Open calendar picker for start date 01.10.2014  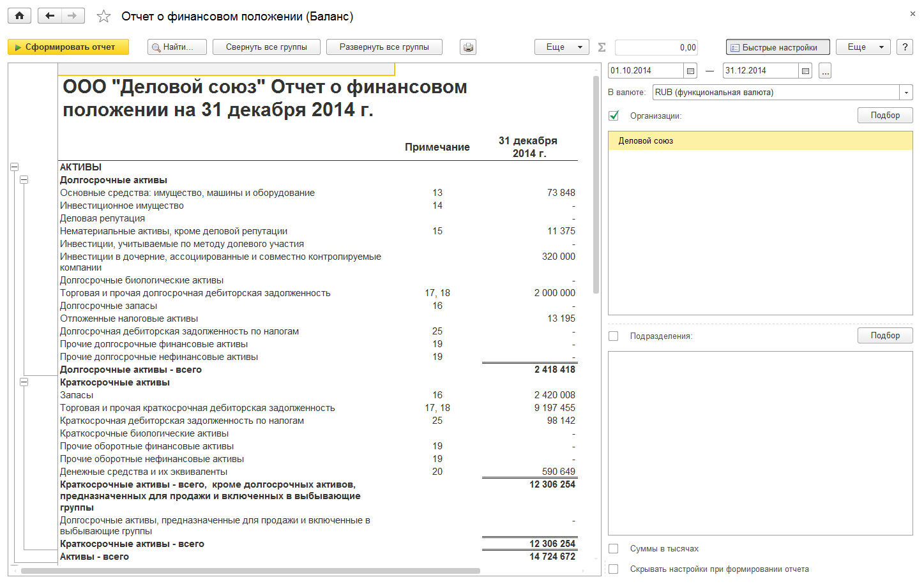coord(690,71)
